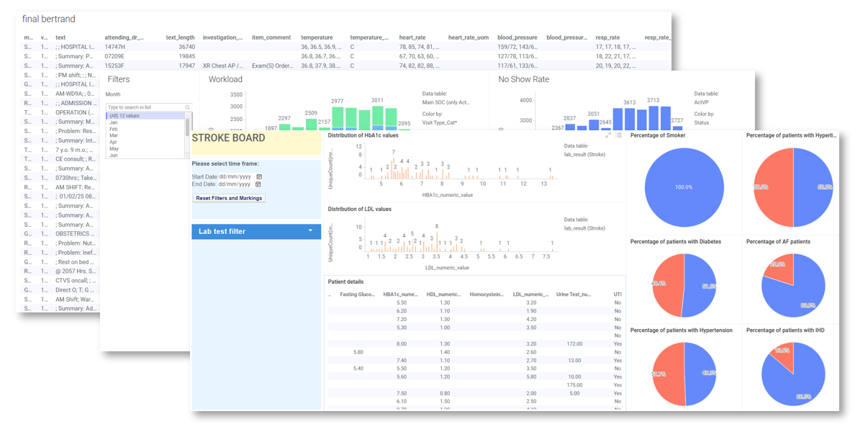Click the temperature column header
This screenshot has width=868, height=437.
(x=317, y=37)
